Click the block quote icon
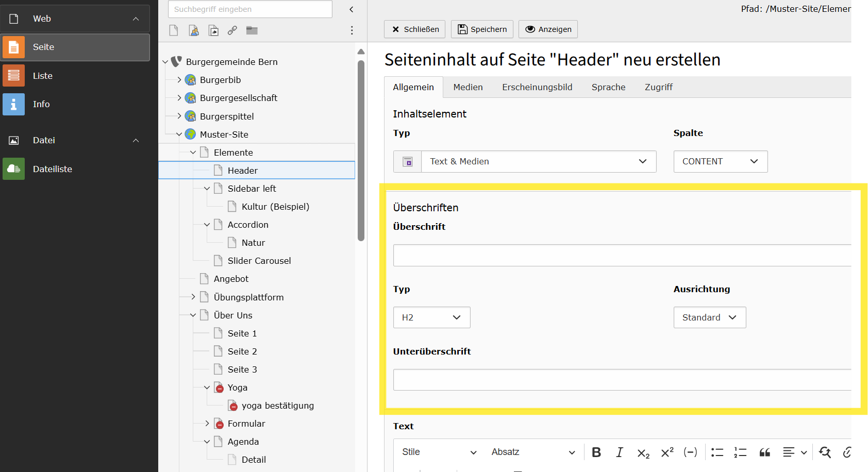The image size is (868, 472). pyautogui.click(x=764, y=452)
